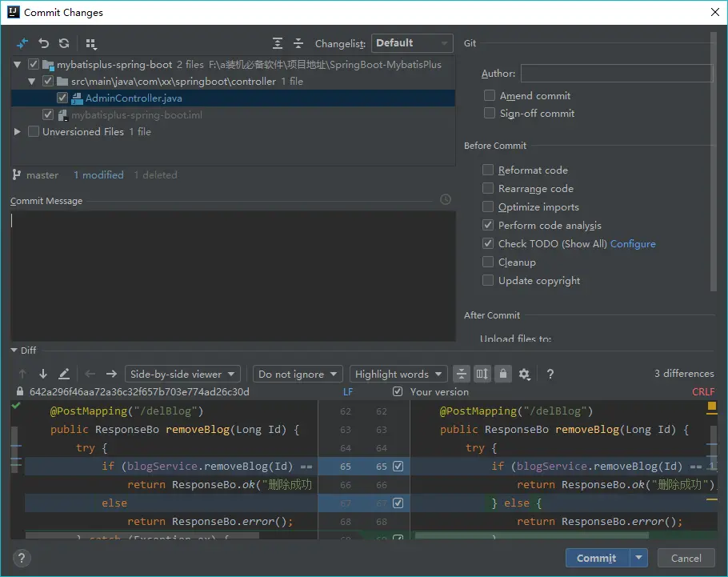Tick the Optimize imports checkbox
The height and width of the screenshot is (577, 728).
coord(488,207)
